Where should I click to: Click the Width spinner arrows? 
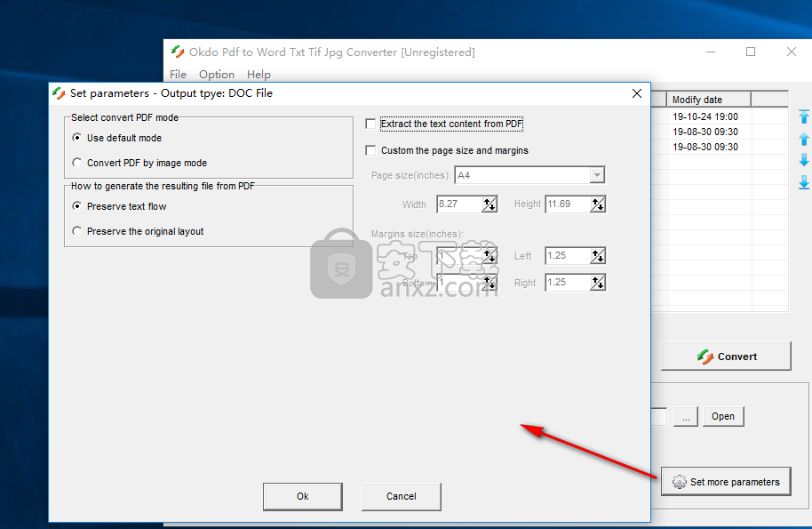pos(490,204)
